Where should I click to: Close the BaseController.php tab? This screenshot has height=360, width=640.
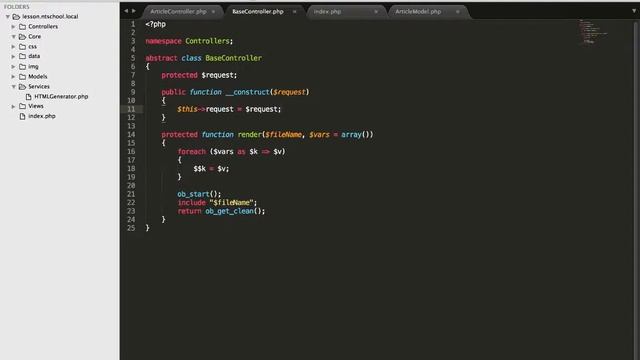coord(294,12)
